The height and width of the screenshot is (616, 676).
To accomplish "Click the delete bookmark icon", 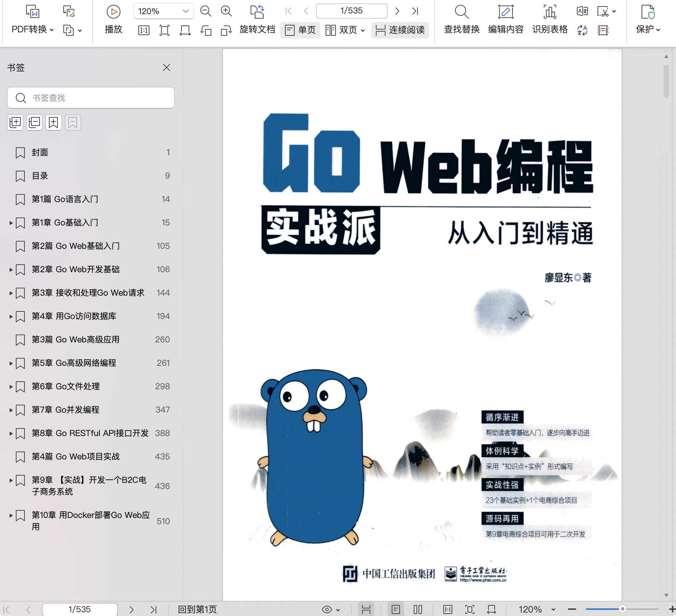I will click(73, 122).
